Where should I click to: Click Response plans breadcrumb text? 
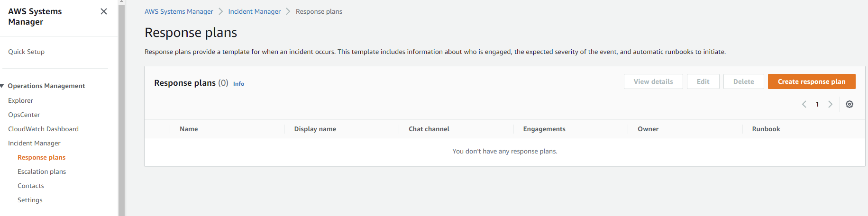click(319, 11)
